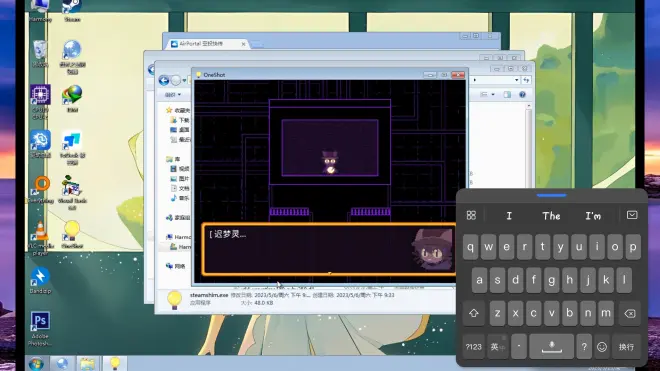
Task: Select the AirPortal browser tab
Action: [208, 44]
